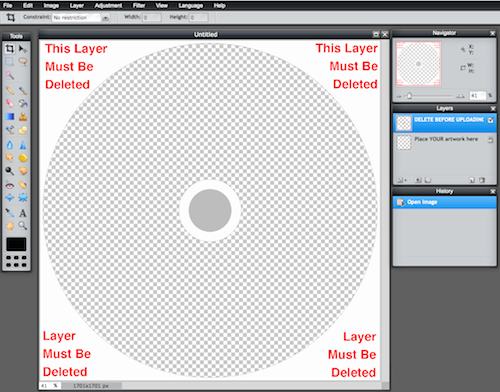Click the New Layer icon
This screenshot has height=392, width=500.
[x=471, y=180]
